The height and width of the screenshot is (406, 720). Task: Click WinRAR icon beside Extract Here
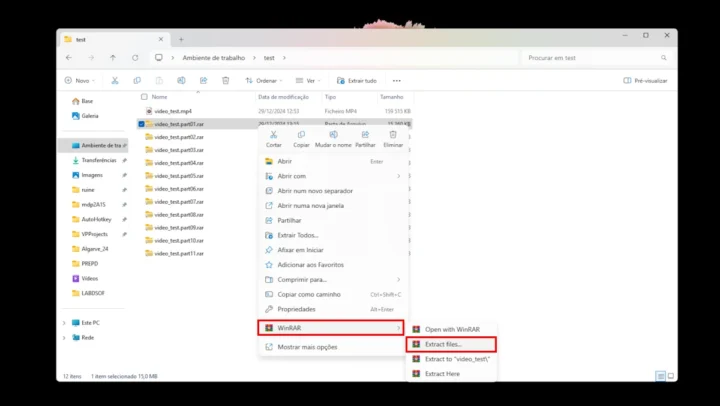tap(416, 373)
